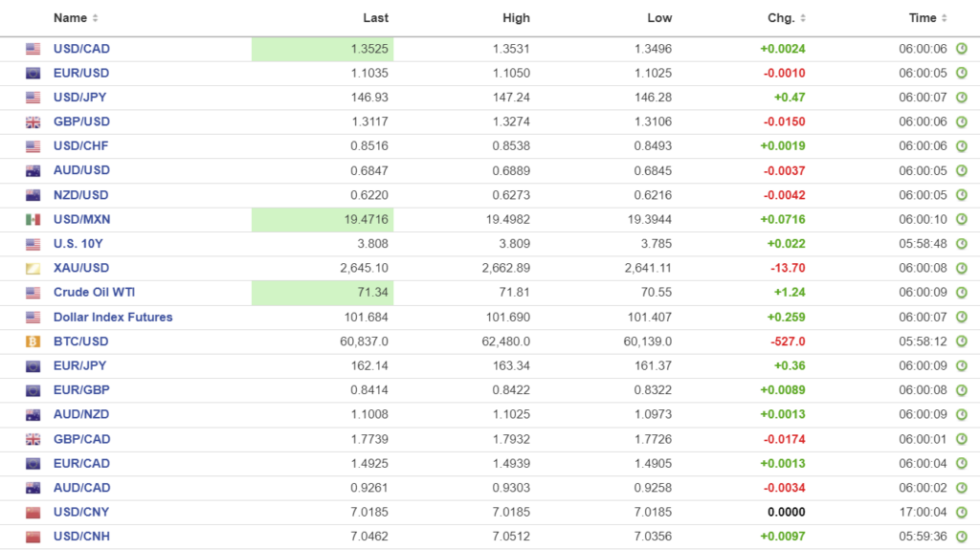Open the Dollar Index Futures link

pos(113,318)
